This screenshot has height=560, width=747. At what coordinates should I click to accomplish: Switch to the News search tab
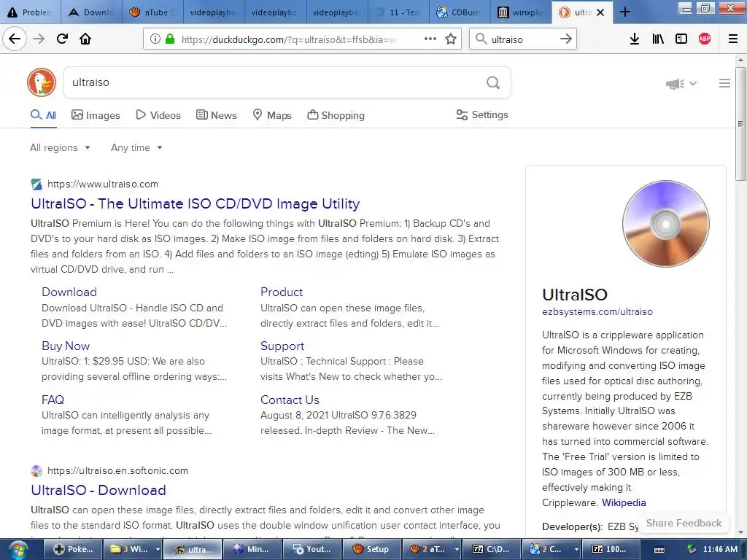217,115
